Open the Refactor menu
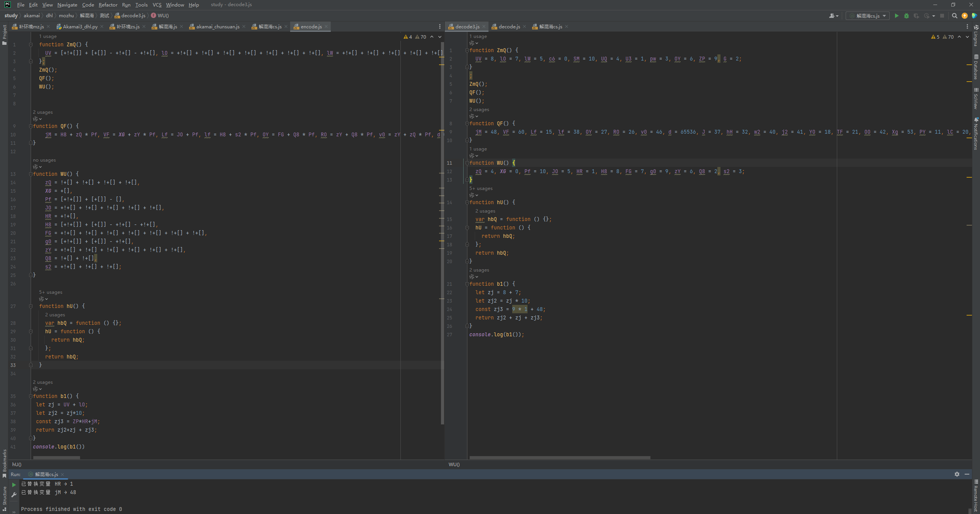This screenshot has width=980, height=514. point(108,5)
